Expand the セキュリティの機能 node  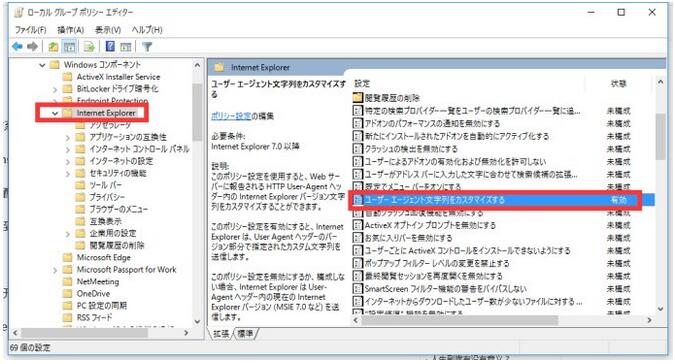coord(68,173)
